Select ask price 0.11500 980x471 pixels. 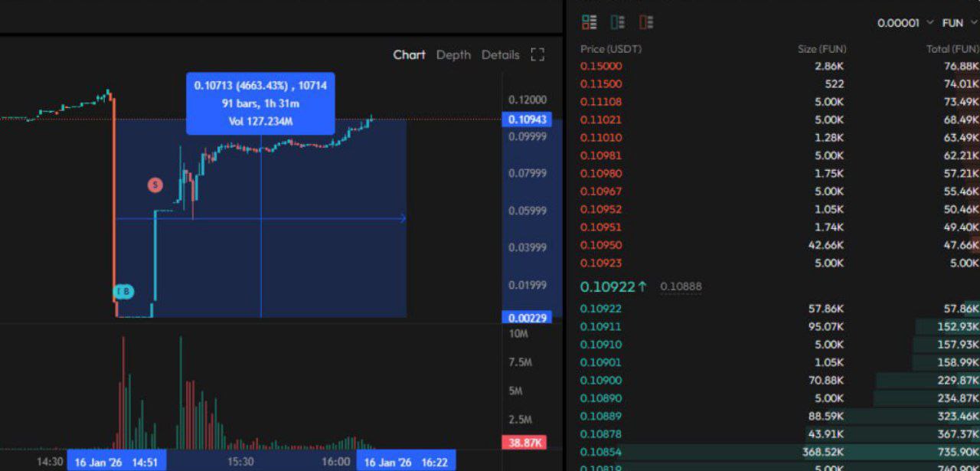tap(601, 83)
